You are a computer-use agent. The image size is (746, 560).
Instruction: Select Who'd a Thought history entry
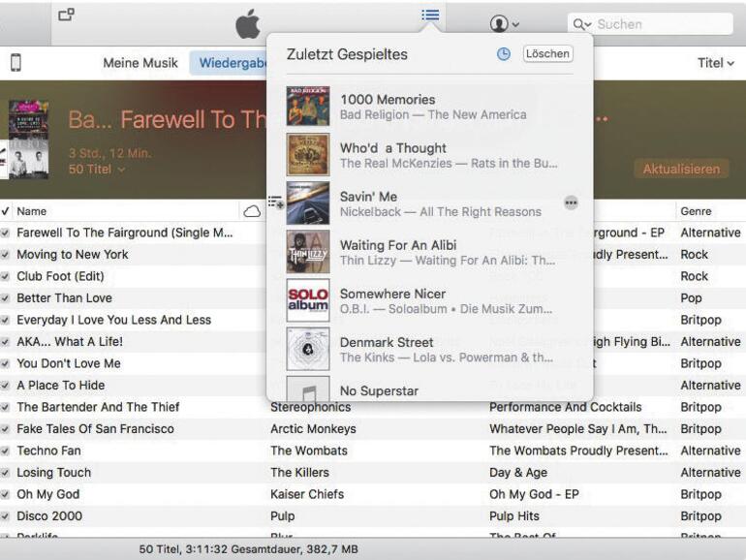(429, 155)
